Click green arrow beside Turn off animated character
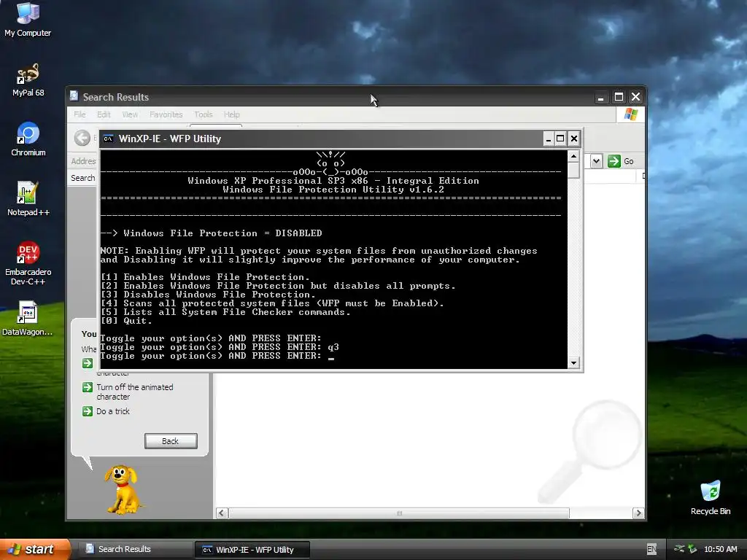 (x=88, y=387)
